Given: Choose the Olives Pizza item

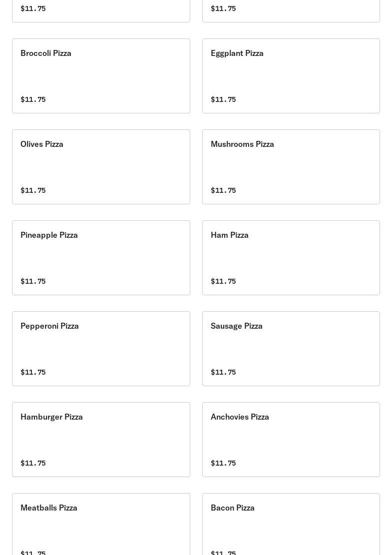Looking at the screenshot, I should coord(101,167).
